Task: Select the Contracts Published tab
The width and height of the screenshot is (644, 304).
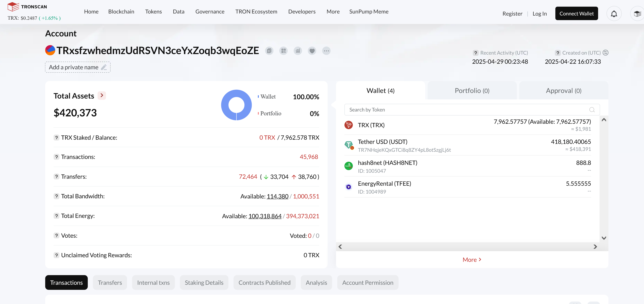Action: click(265, 282)
